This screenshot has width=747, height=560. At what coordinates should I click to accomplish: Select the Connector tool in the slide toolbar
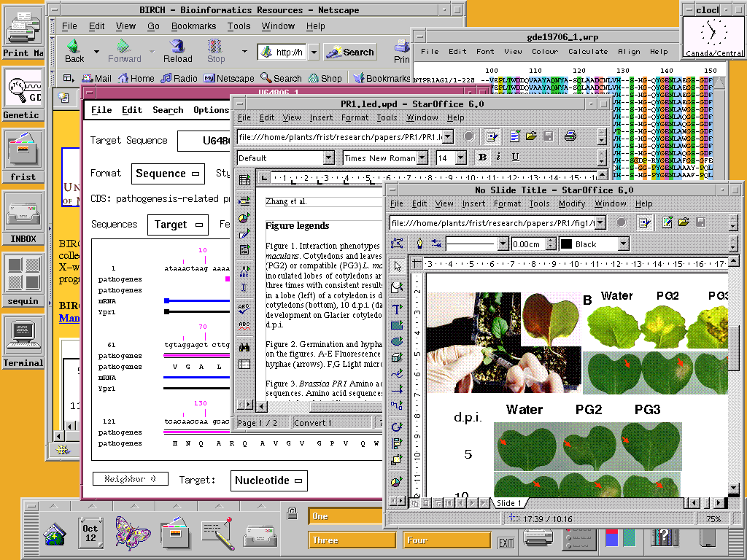point(397,405)
